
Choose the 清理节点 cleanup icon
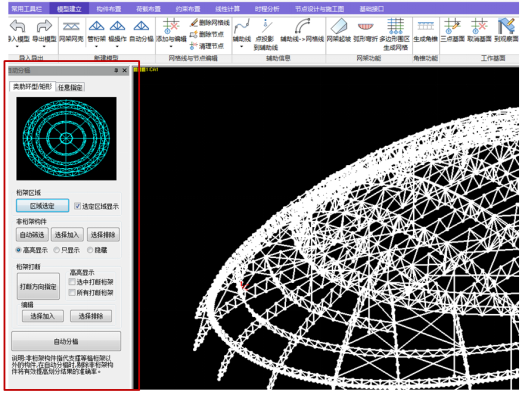[194, 45]
